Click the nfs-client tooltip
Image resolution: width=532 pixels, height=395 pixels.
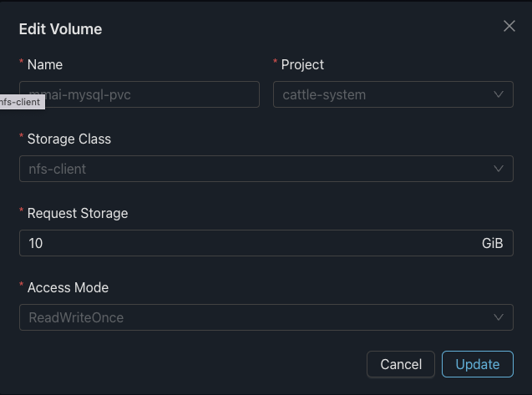click(x=20, y=102)
